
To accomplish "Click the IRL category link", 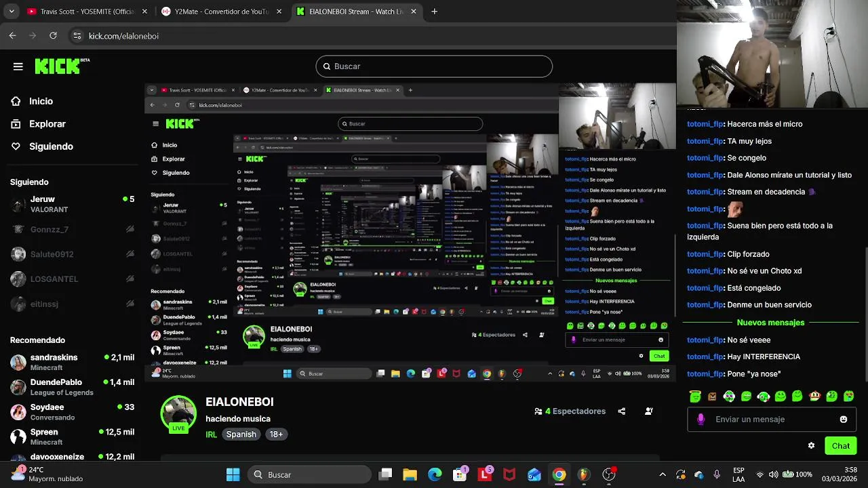I will click(x=211, y=434).
